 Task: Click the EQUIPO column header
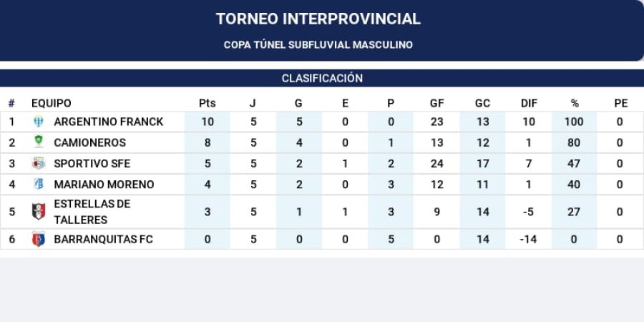(x=52, y=103)
